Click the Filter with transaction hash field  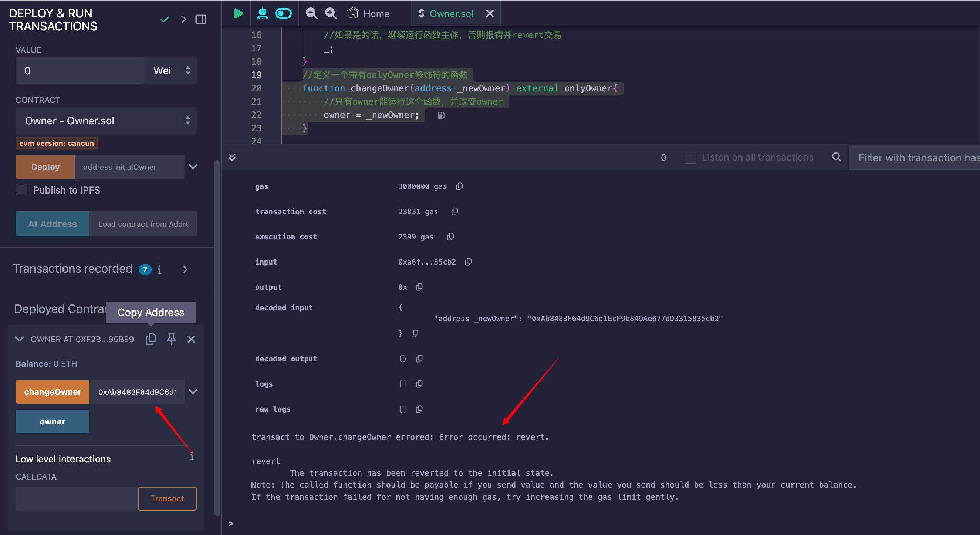point(915,158)
